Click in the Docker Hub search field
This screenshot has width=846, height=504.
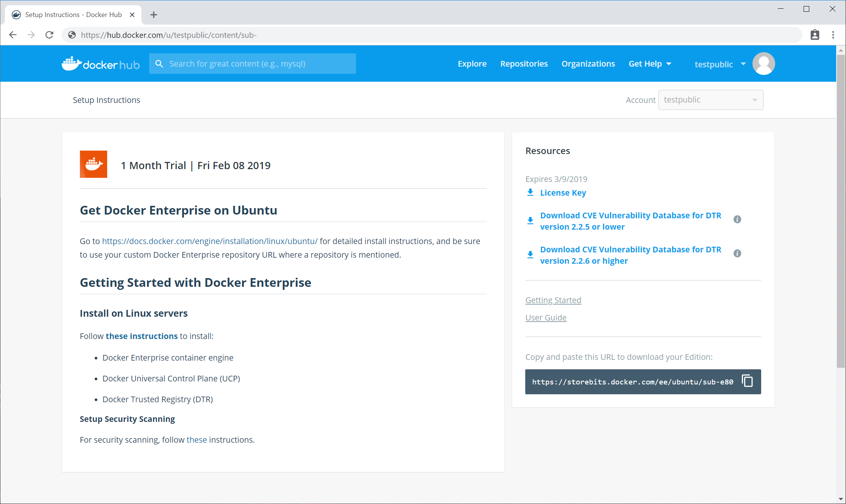click(x=258, y=64)
